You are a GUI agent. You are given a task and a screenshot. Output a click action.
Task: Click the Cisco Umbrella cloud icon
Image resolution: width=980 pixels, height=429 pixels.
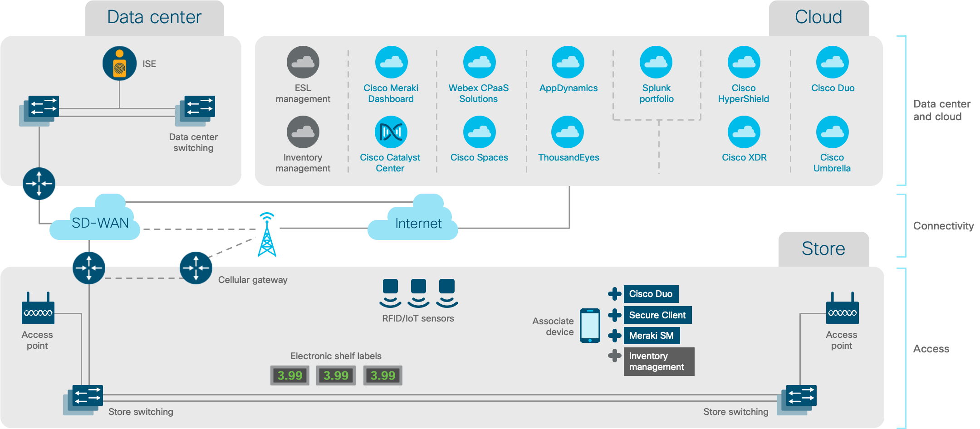pyautogui.click(x=832, y=132)
